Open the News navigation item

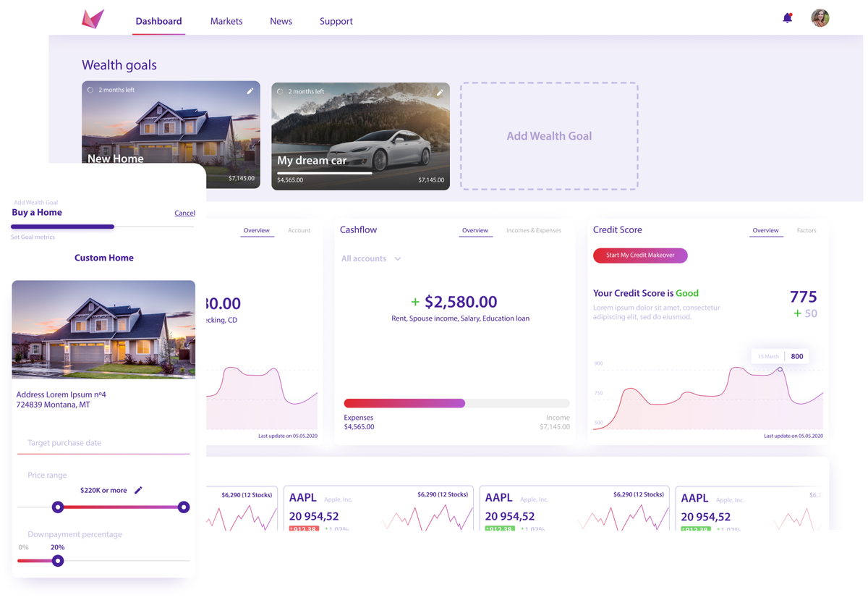click(281, 21)
